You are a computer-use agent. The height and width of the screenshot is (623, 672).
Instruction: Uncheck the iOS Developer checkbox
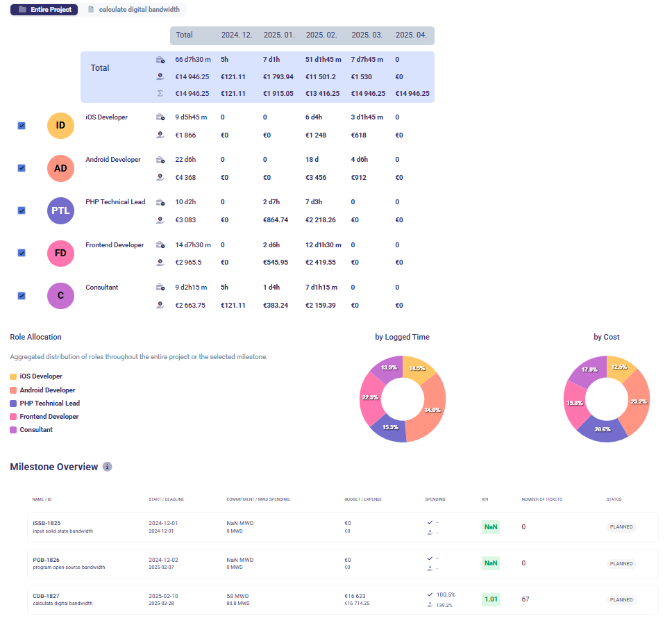pyautogui.click(x=22, y=126)
